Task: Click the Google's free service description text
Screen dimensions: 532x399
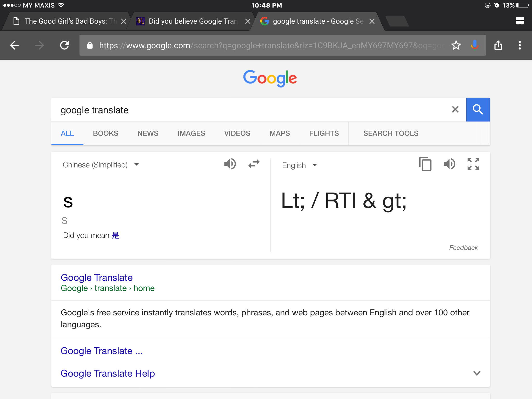Action: pos(265,318)
